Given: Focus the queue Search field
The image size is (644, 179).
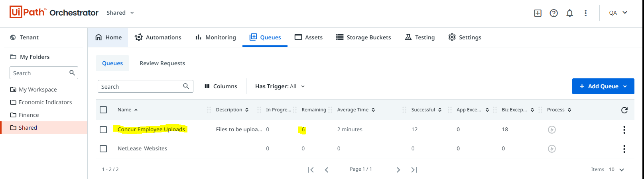Looking at the screenshot, I should [x=146, y=86].
